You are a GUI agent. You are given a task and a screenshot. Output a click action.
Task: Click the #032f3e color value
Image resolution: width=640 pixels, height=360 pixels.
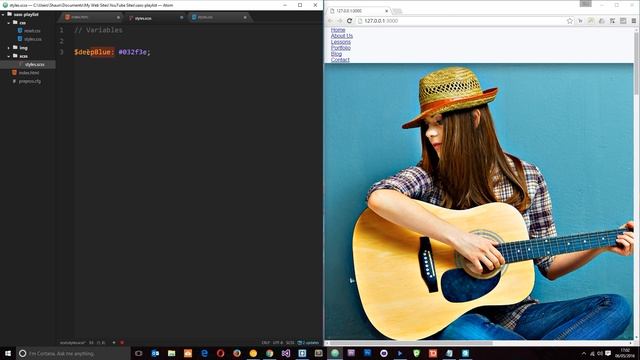tap(133, 52)
